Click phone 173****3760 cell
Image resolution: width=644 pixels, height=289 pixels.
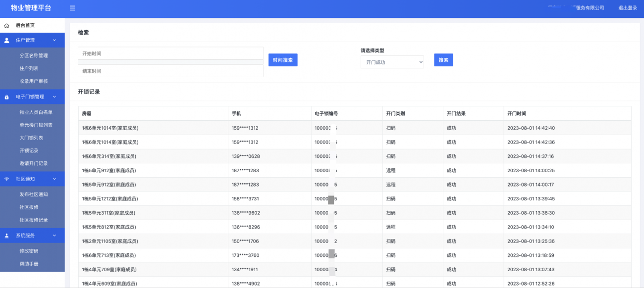click(x=269, y=255)
